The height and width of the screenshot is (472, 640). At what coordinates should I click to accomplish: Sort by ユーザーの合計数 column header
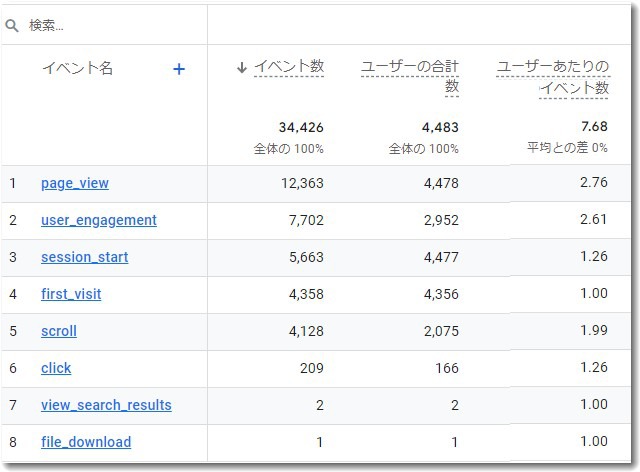pyautogui.click(x=410, y=77)
